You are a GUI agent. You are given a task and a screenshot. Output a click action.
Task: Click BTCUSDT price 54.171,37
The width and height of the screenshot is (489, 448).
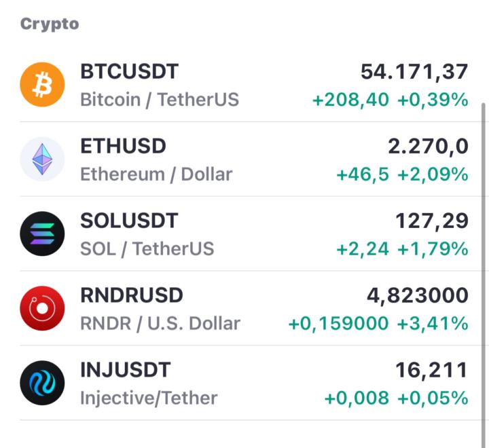click(x=414, y=72)
